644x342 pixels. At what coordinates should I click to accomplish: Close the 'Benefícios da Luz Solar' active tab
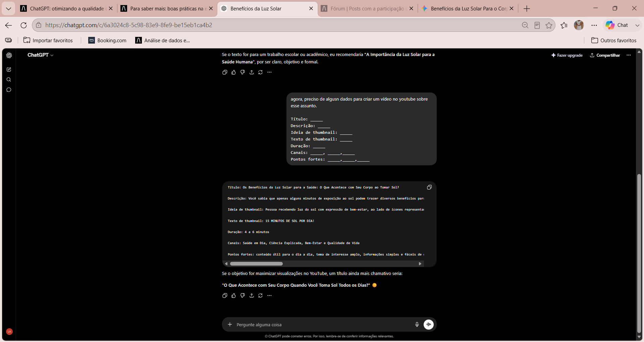coord(311,9)
